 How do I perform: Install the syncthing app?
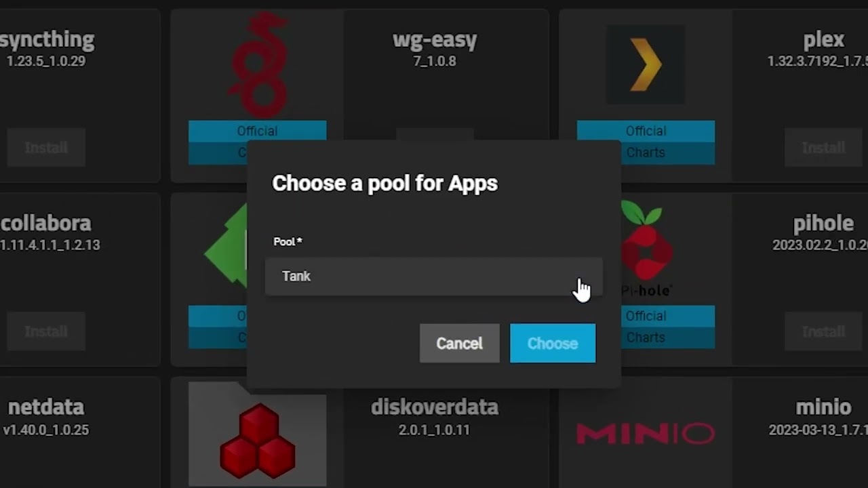point(46,148)
